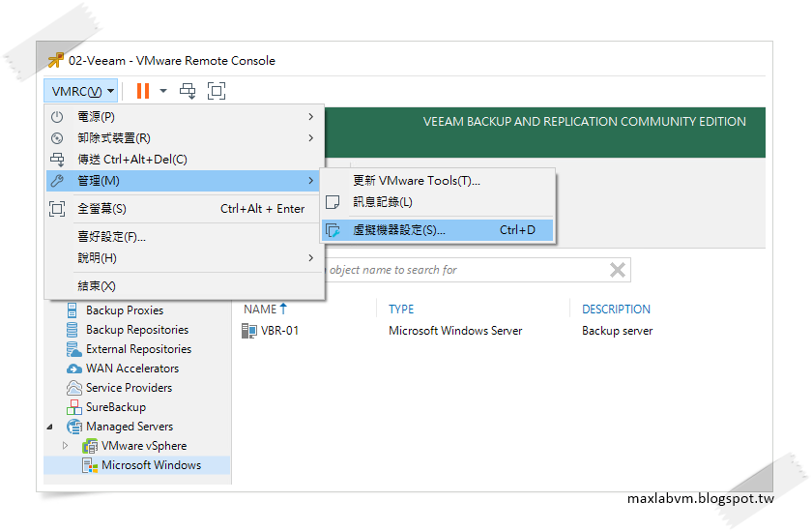The width and height of the screenshot is (812, 531).
Task: Click the SureBackup icon
Action: pyautogui.click(x=74, y=407)
